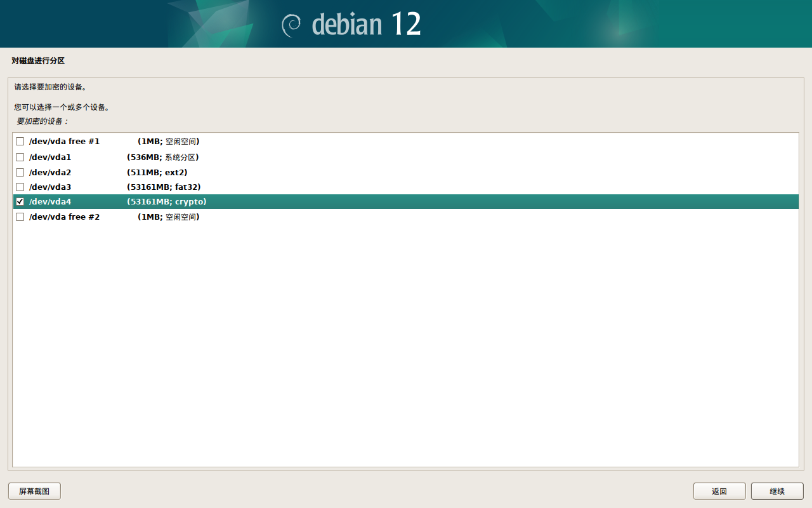Go back with the 返回 button
This screenshot has width=812, height=508.
(719, 491)
